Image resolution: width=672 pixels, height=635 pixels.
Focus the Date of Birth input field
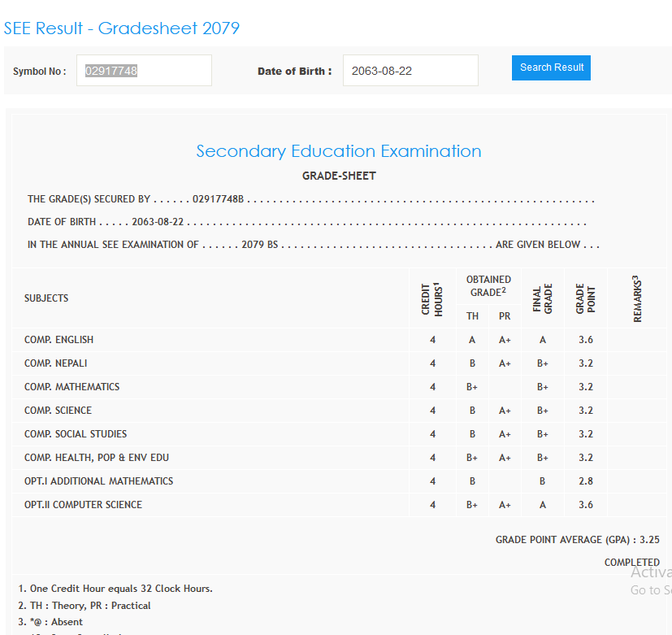click(410, 71)
